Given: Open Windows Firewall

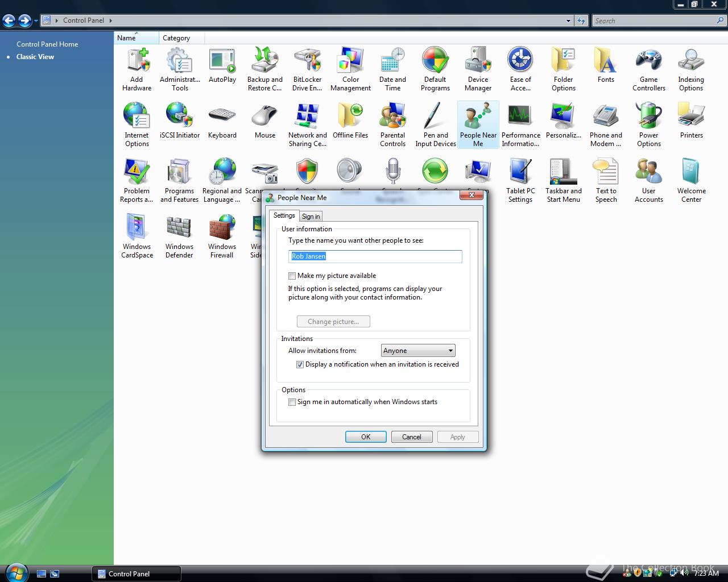Looking at the screenshot, I should 222,236.
